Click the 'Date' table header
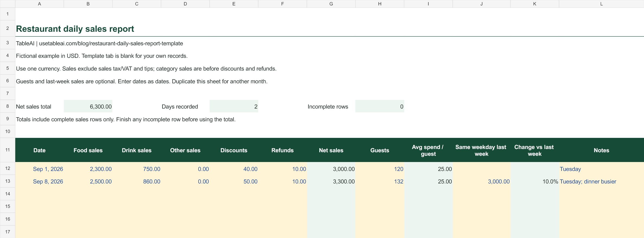The height and width of the screenshot is (238, 644). 39,150
